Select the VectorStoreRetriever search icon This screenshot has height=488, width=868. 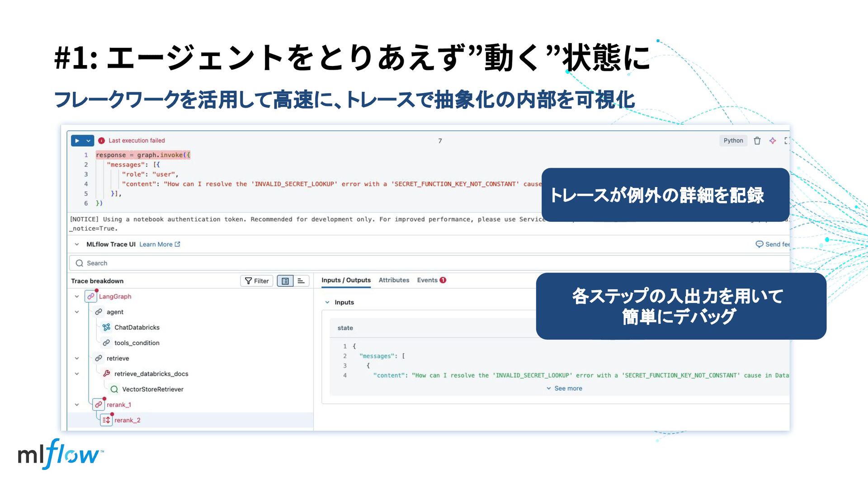tap(114, 389)
